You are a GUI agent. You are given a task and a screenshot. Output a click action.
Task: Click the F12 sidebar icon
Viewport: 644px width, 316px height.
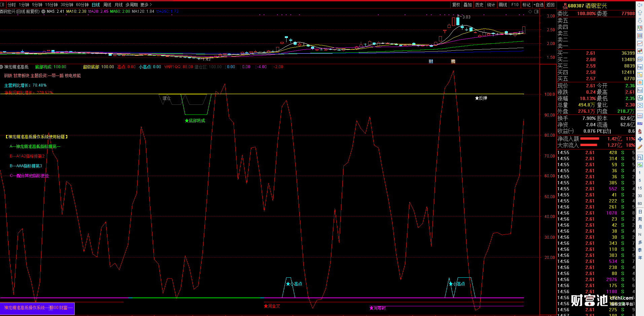640,90
